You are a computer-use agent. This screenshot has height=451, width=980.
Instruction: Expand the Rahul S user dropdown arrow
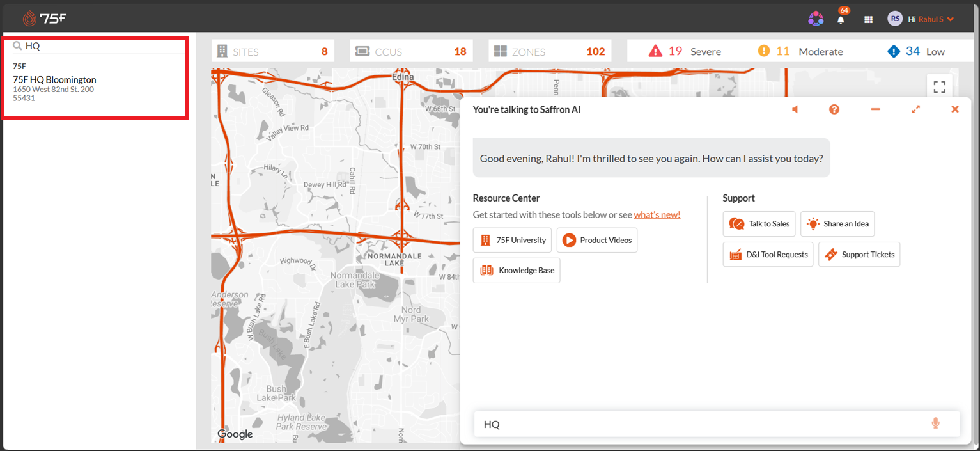951,19
